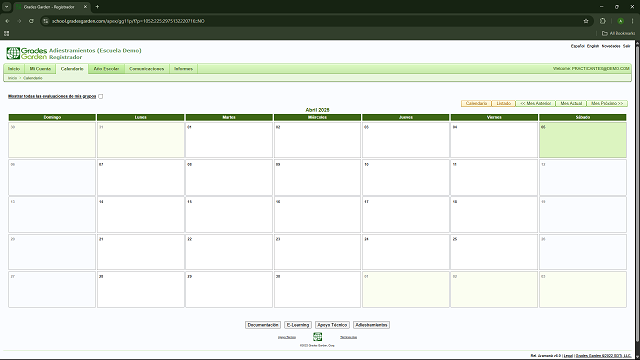The height and width of the screenshot is (360, 640).
Task: Open the Comunicaciones tab
Action: coord(147,69)
